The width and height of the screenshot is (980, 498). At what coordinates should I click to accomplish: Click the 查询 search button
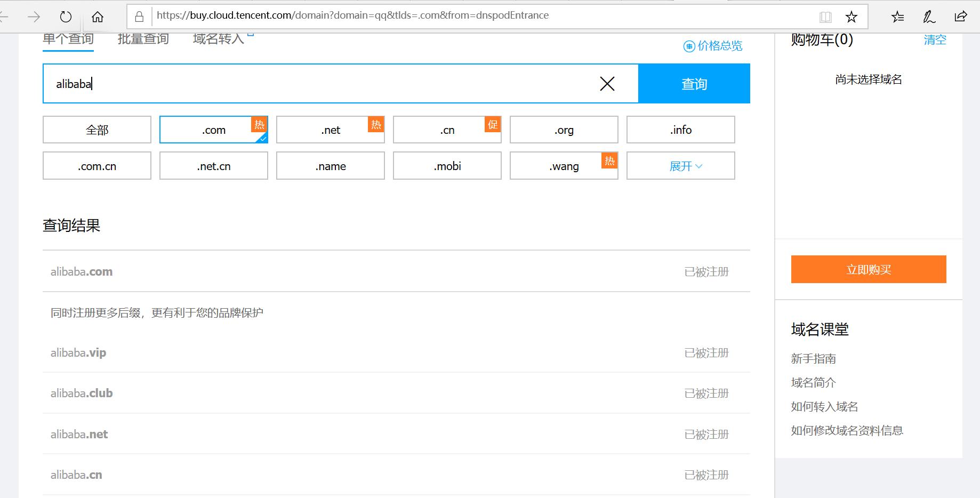[694, 84]
